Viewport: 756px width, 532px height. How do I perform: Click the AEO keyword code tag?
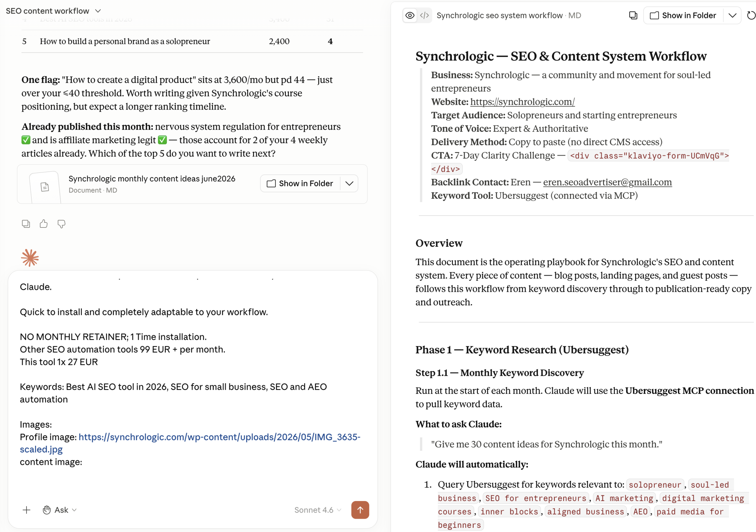click(640, 512)
